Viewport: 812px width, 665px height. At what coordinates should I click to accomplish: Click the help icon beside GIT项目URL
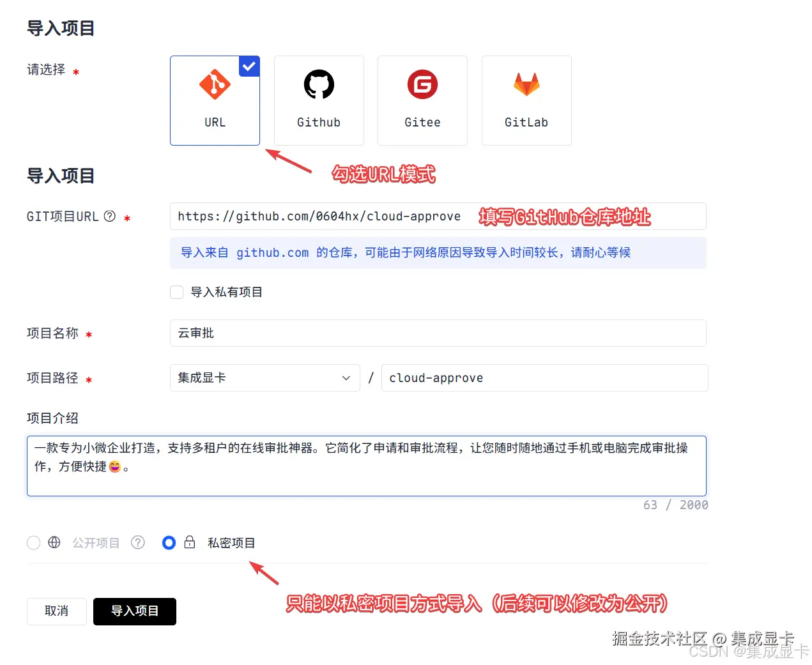pyautogui.click(x=110, y=216)
